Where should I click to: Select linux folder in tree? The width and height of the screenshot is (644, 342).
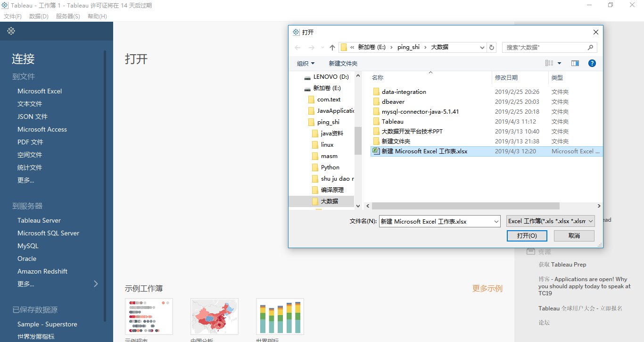click(323, 145)
